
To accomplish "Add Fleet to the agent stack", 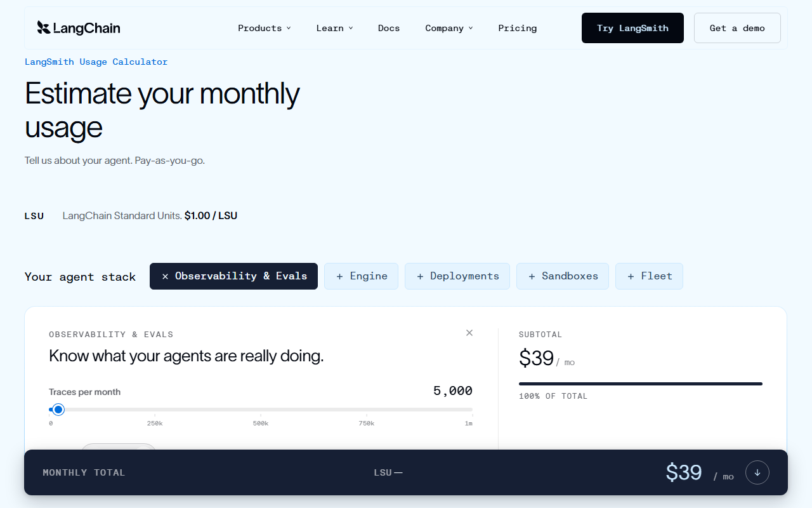I will click(649, 276).
